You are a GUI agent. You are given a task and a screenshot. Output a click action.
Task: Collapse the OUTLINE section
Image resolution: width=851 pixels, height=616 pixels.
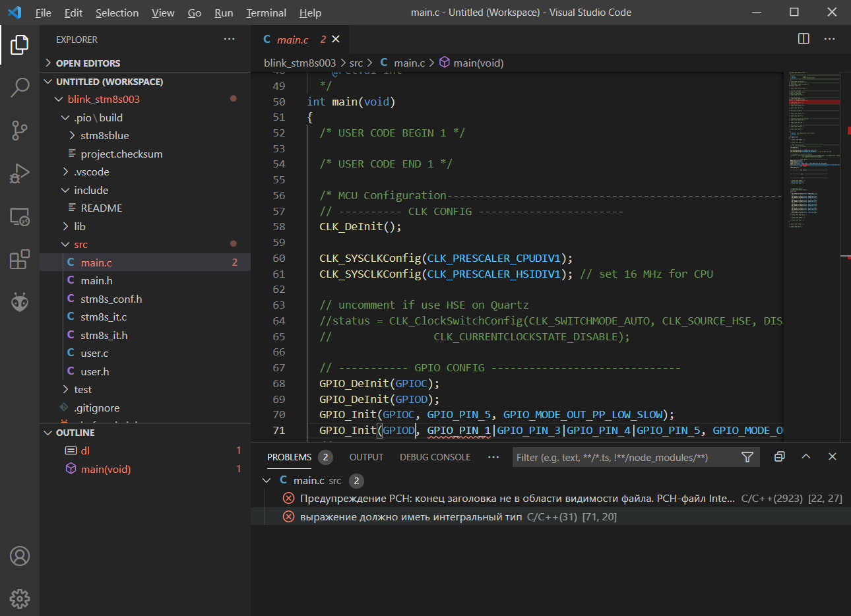[75, 433]
